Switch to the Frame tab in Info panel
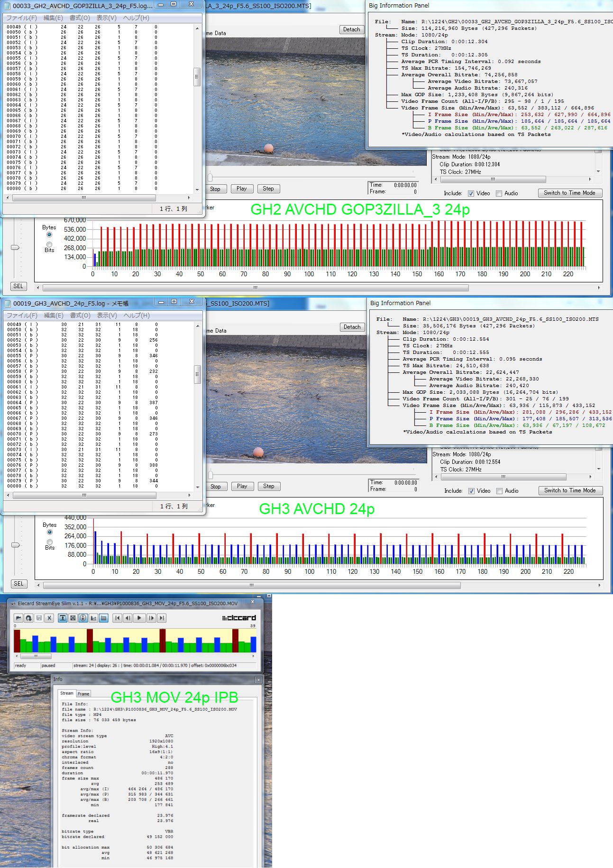Screen dimensions: 613x868 [x=83, y=694]
